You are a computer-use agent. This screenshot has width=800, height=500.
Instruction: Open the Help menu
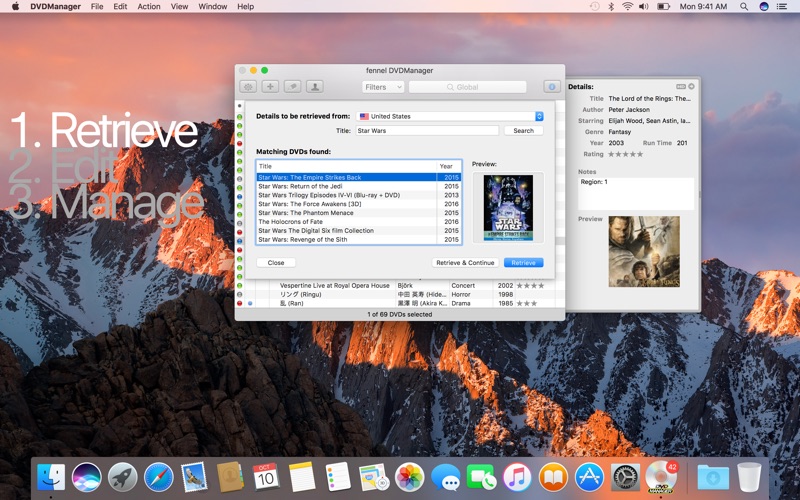pyautogui.click(x=245, y=7)
